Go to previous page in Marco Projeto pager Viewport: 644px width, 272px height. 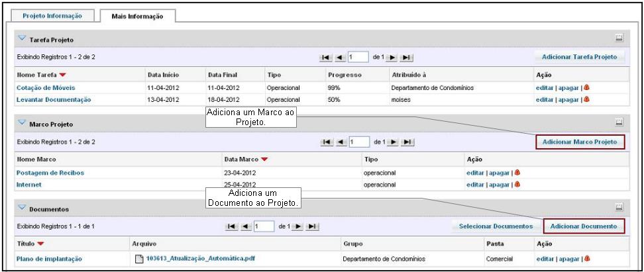tap(341, 142)
